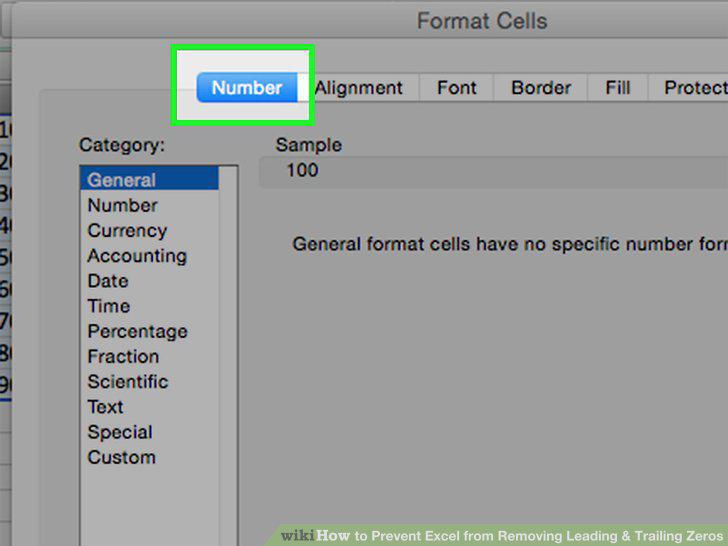
Task: Choose the Accounting category
Action: [150, 255]
